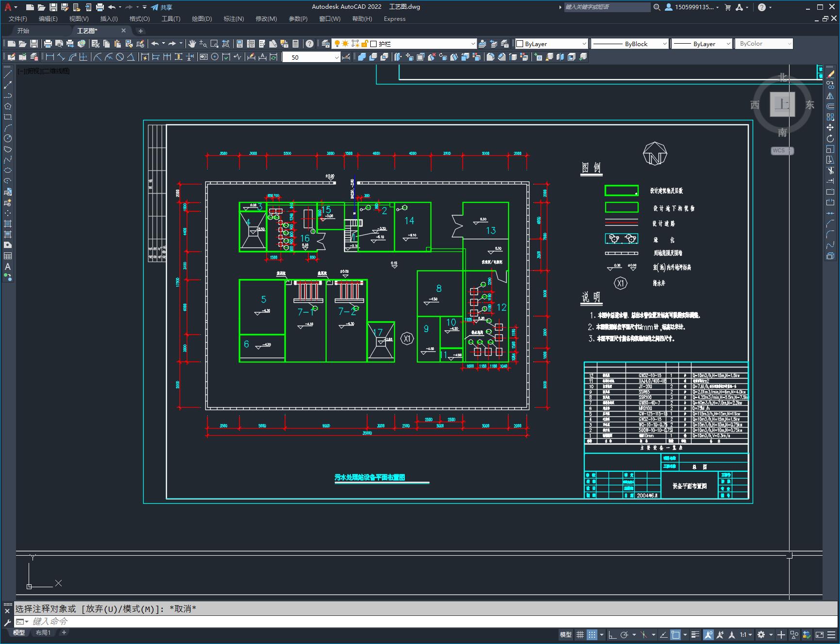Select the Hatch tool in the draw toolbar
Image resolution: width=840 pixels, height=644 pixels.
click(x=8, y=224)
